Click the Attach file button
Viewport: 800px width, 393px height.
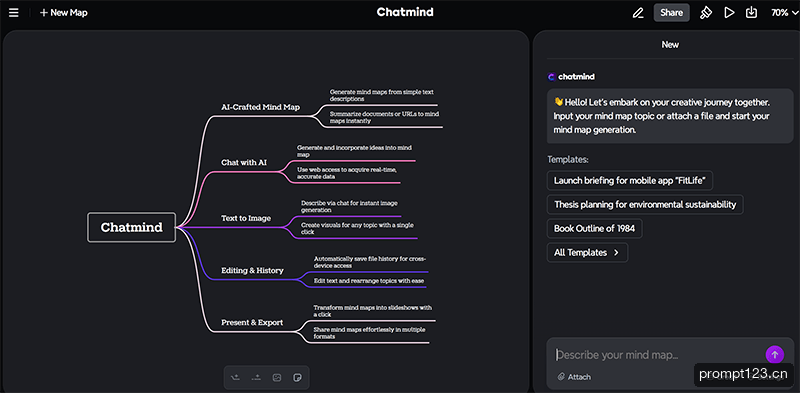[574, 377]
